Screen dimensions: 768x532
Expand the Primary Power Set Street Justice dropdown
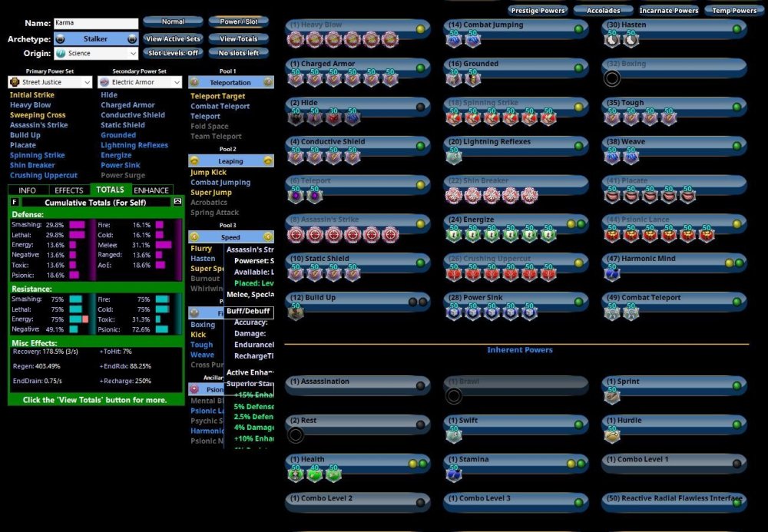(x=50, y=82)
